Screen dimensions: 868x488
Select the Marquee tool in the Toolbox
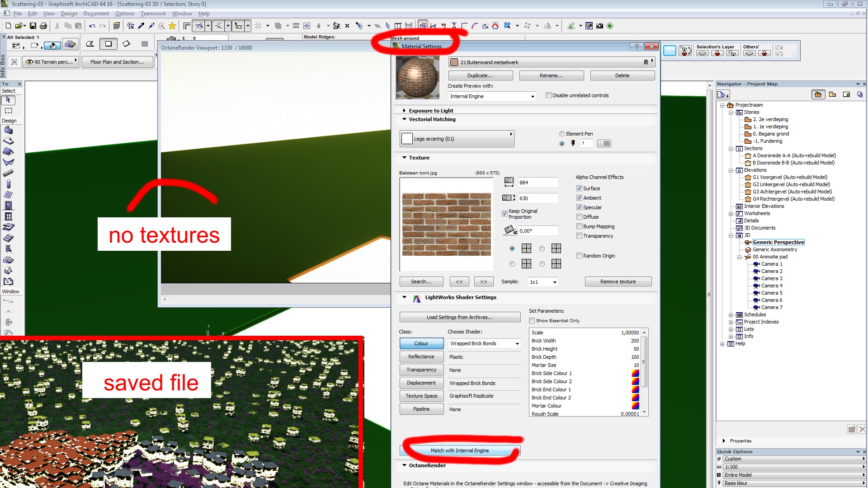8,111
